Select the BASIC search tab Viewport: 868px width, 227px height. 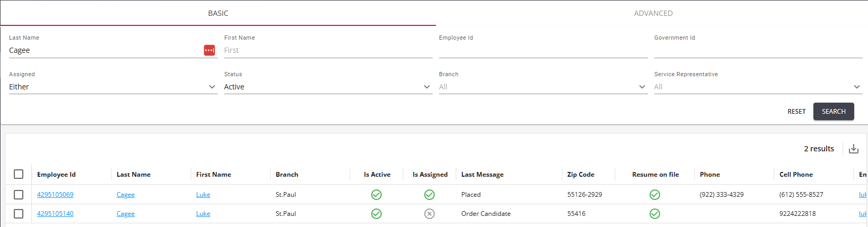[218, 13]
